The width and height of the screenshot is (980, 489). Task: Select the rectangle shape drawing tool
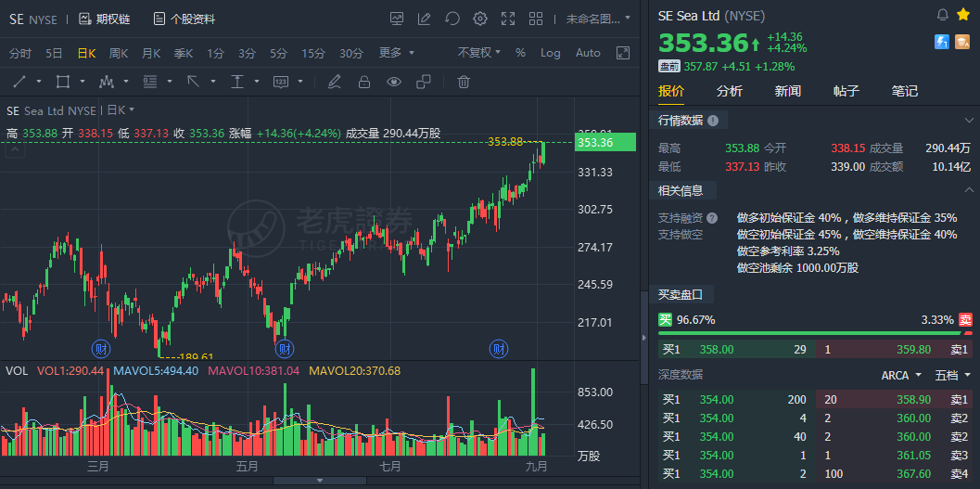click(x=62, y=82)
